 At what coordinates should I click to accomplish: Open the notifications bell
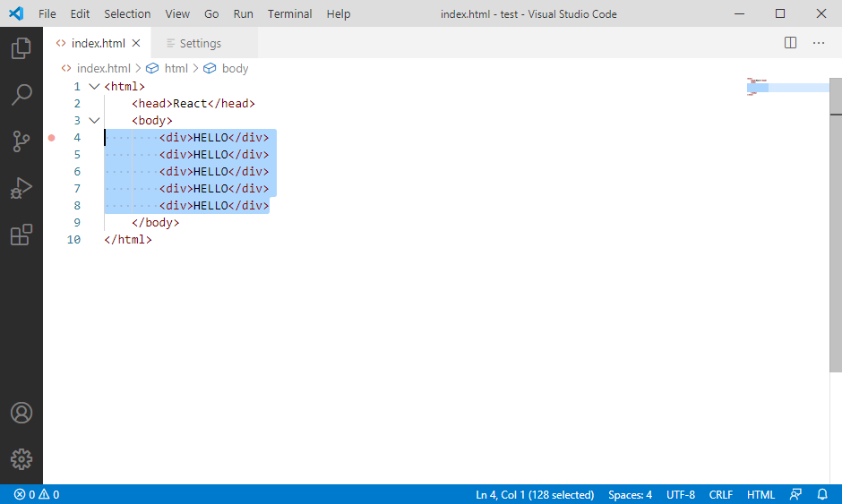point(822,494)
